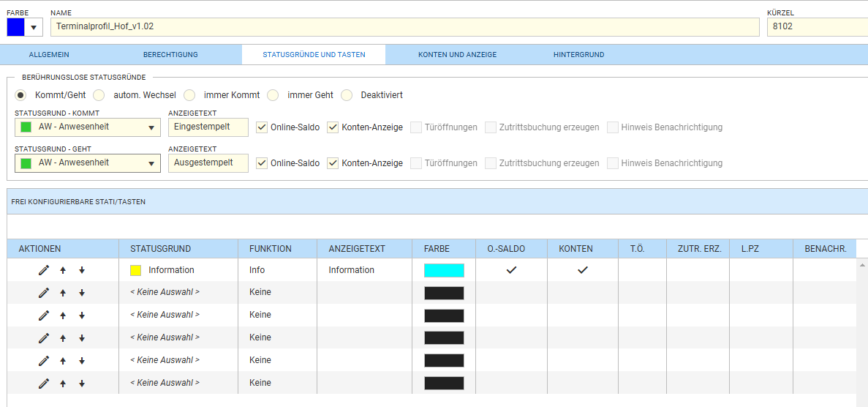This screenshot has height=407, width=868.
Task: Uncheck Konten-Anzeige for Statusgrund Kommt
Action: click(x=333, y=127)
